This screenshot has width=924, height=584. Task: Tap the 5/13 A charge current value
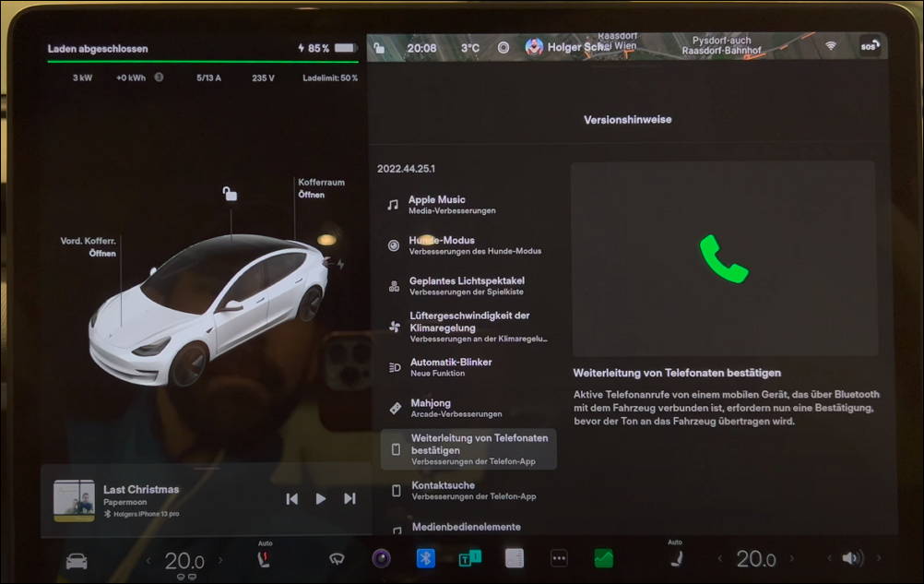tap(208, 77)
